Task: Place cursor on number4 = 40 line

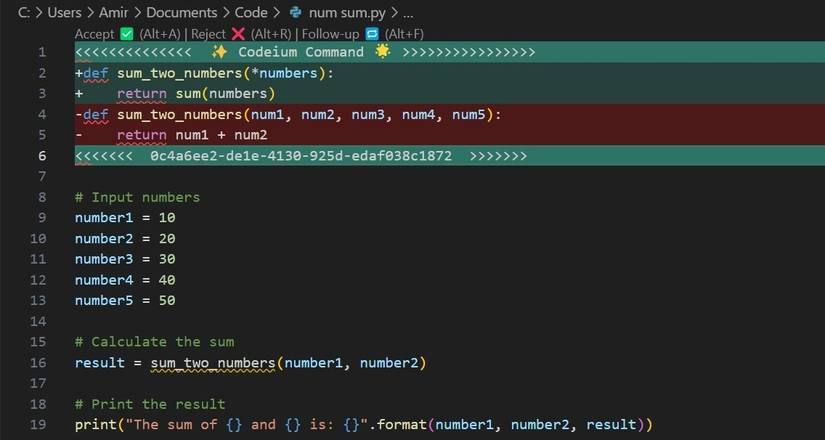Action: click(x=125, y=280)
